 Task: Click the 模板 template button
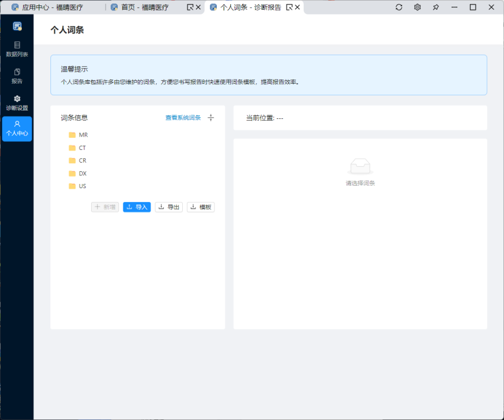[200, 207]
